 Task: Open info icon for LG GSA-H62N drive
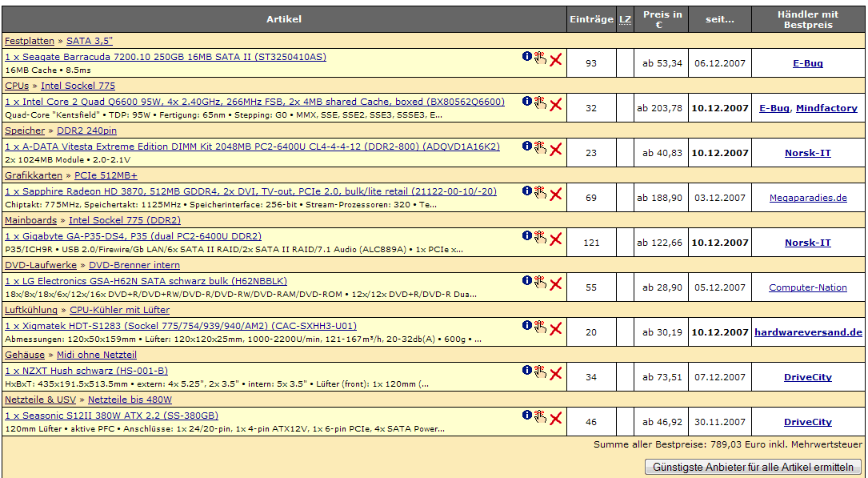tap(527, 281)
